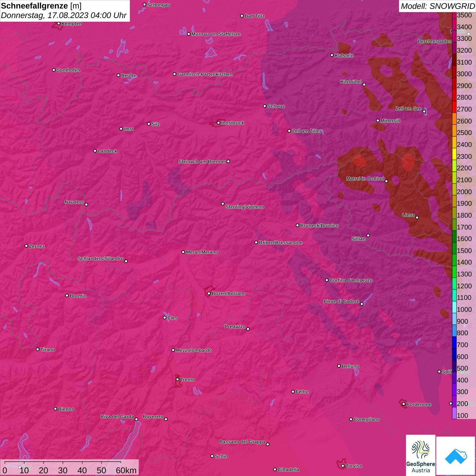The width and height of the screenshot is (476, 476).
Task: Click the Meran/Merano label
Action: 202,252
